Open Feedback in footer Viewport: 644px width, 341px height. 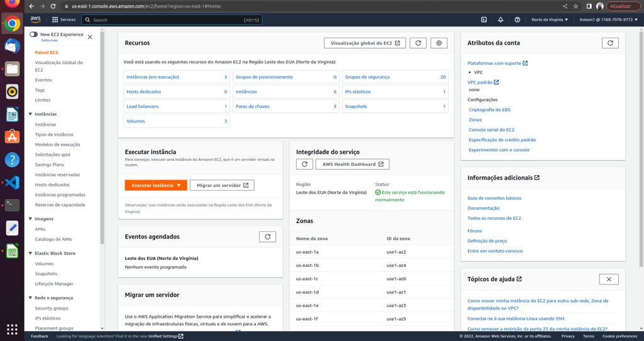[40, 337]
